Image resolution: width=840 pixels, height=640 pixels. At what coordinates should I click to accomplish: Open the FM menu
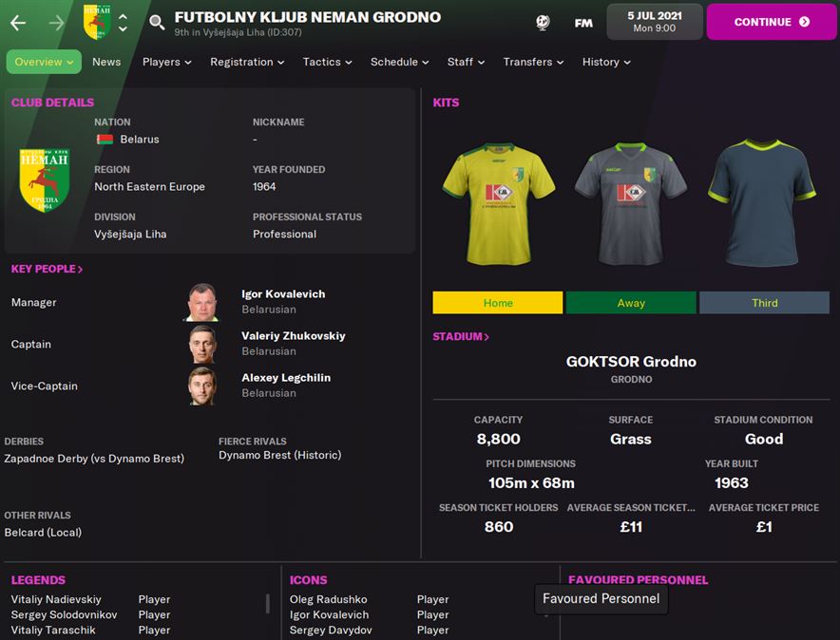coord(583,23)
